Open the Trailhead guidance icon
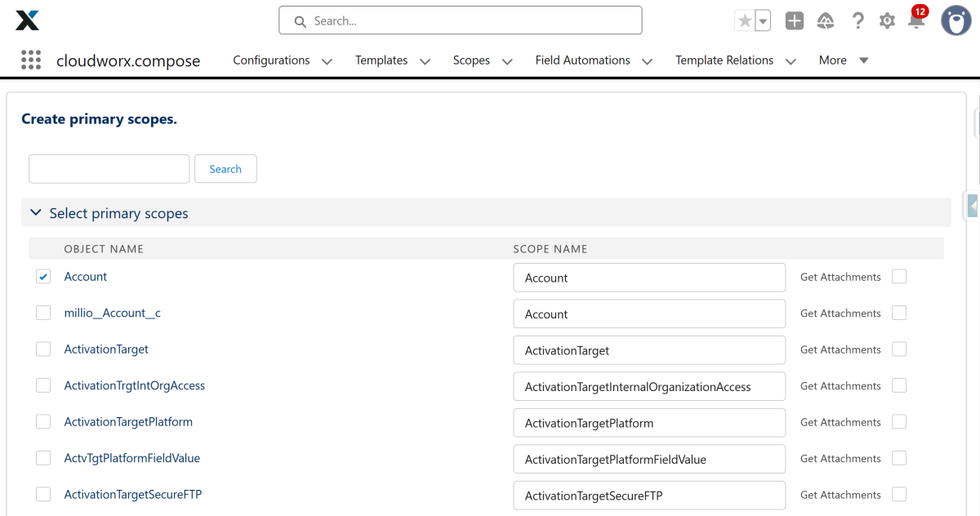Screen dimensions: 980x516 point(826,21)
